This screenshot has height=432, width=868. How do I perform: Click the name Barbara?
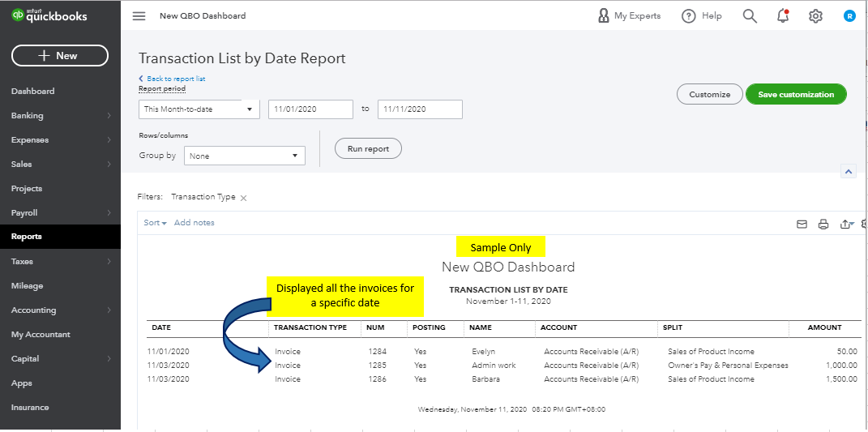(x=485, y=379)
